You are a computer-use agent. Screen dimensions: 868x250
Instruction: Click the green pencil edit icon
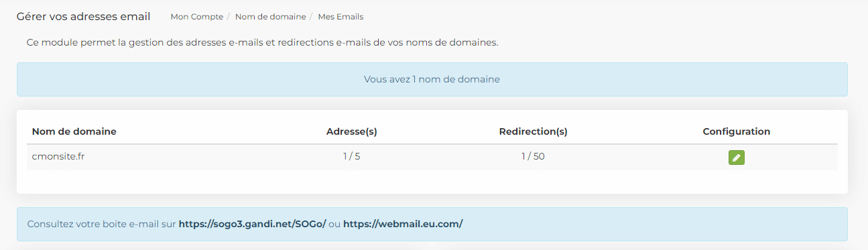click(737, 158)
